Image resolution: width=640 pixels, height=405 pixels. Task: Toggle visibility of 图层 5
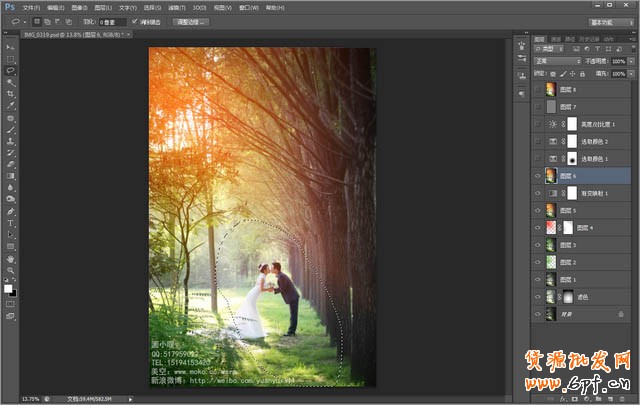coord(538,210)
